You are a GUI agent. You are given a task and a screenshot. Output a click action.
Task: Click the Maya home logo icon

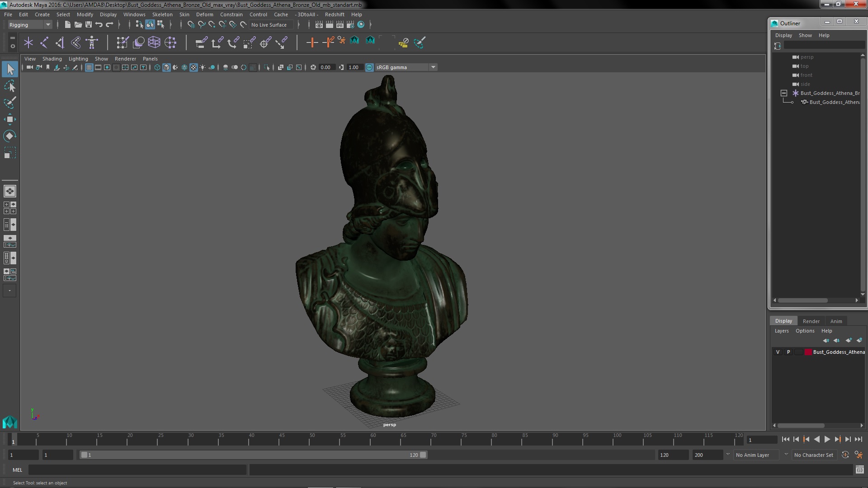10,422
